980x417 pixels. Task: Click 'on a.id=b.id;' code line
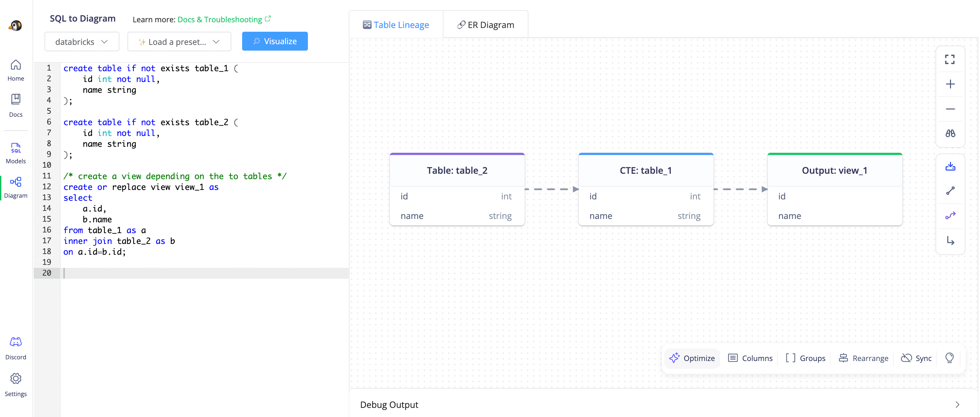94,251
